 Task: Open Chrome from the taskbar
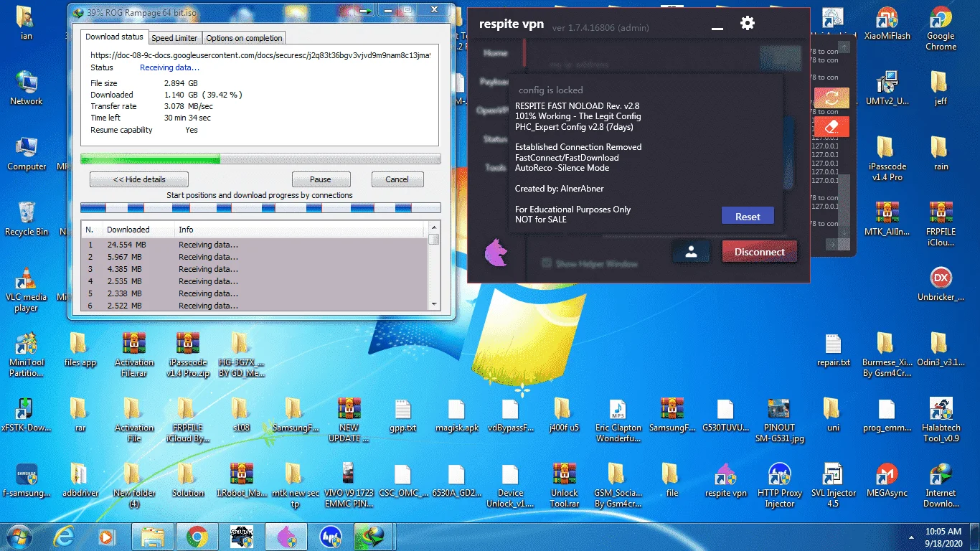[x=197, y=536]
